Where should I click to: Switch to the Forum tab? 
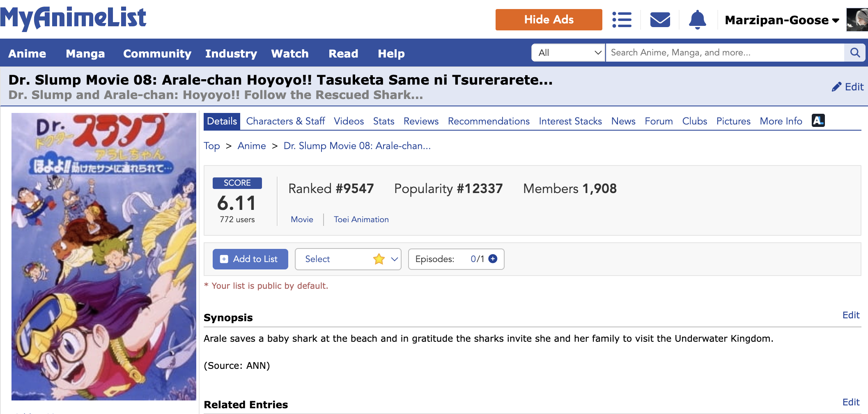(659, 121)
